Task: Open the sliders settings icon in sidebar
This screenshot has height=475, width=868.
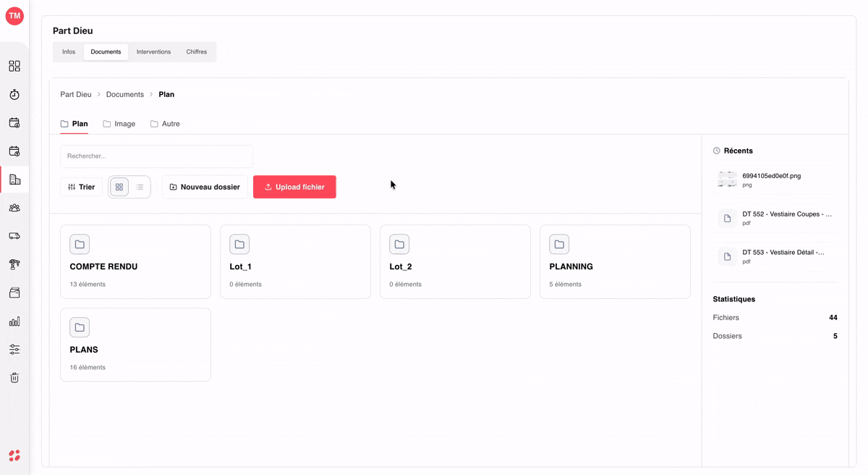Action: 14,349
